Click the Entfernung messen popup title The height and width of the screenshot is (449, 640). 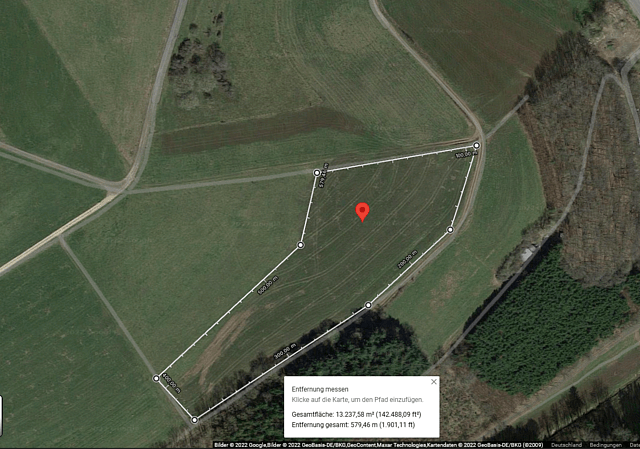point(320,389)
